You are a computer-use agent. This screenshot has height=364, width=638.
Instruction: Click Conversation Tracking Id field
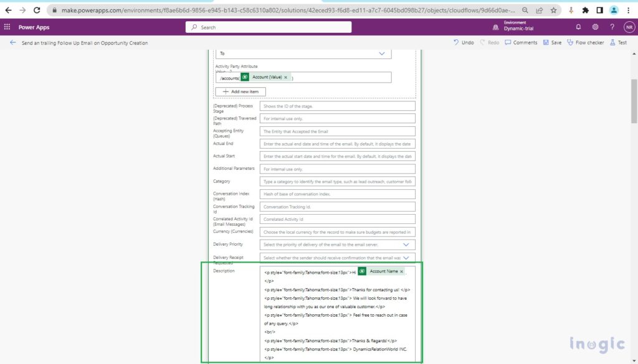(337, 207)
